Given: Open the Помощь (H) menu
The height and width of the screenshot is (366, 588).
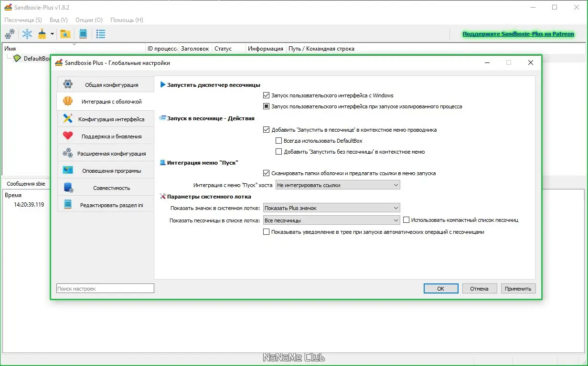Looking at the screenshot, I should pos(127,20).
